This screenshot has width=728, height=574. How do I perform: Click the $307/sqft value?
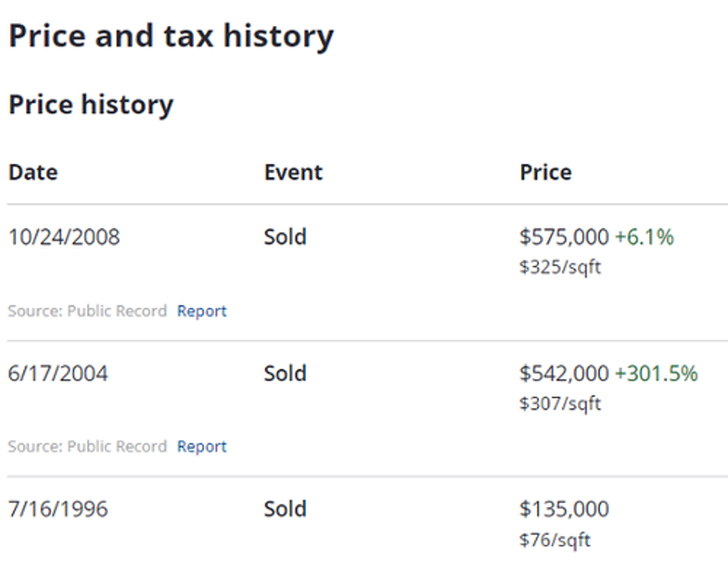point(560,404)
